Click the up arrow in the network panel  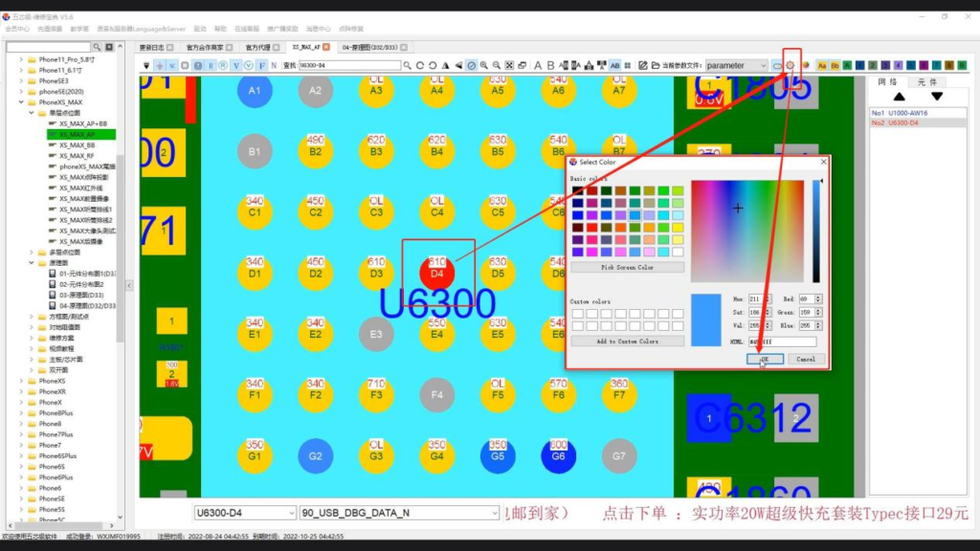(x=899, y=97)
